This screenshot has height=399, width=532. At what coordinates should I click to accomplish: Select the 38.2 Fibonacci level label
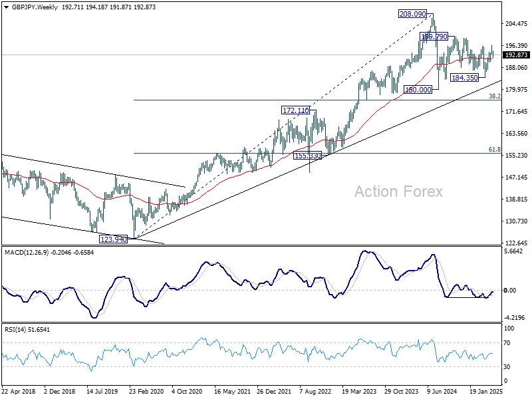pyautogui.click(x=495, y=96)
